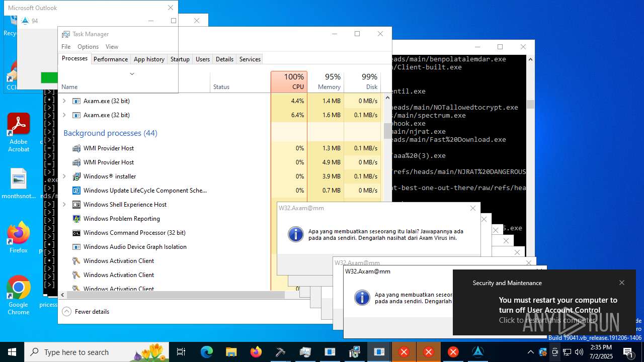644x362 pixels.
Task: Collapse Task Manager with Fewer details
Action: click(86, 312)
